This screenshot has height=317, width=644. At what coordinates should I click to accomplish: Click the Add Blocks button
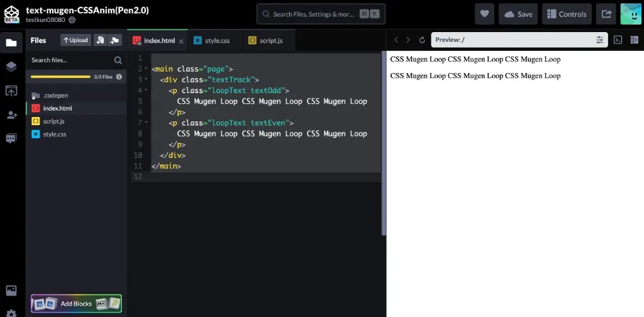click(76, 303)
